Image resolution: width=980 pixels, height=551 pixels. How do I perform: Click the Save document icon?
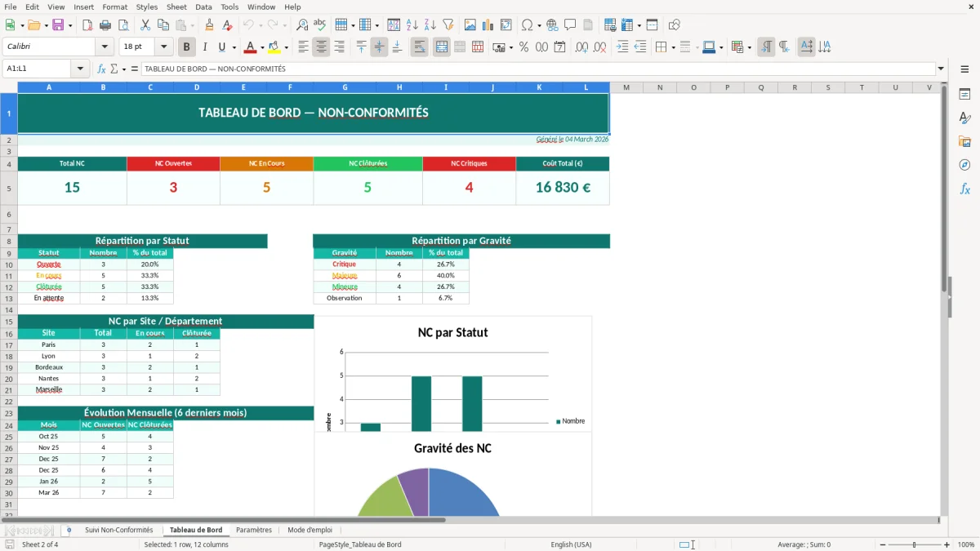(58, 25)
